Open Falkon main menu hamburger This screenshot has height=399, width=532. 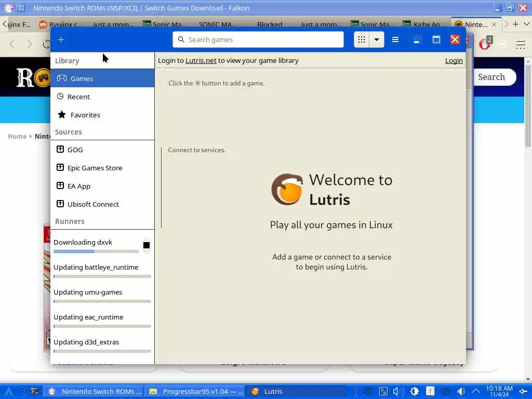521,44
